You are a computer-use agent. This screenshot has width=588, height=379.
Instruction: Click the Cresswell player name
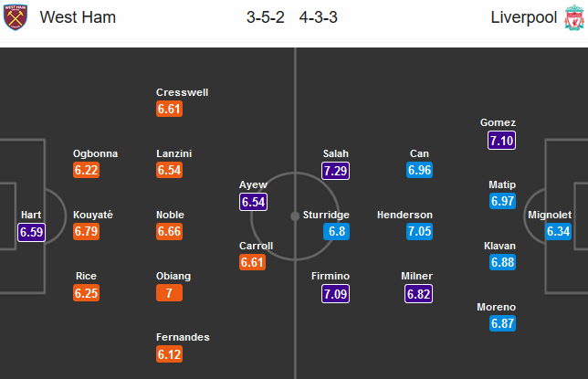click(183, 92)
